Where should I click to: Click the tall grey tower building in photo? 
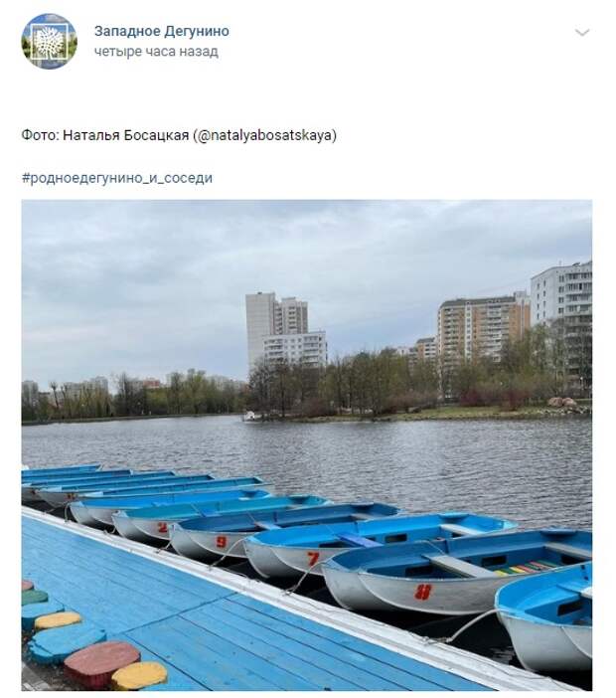pyautogui.click(x=260, y=330)
